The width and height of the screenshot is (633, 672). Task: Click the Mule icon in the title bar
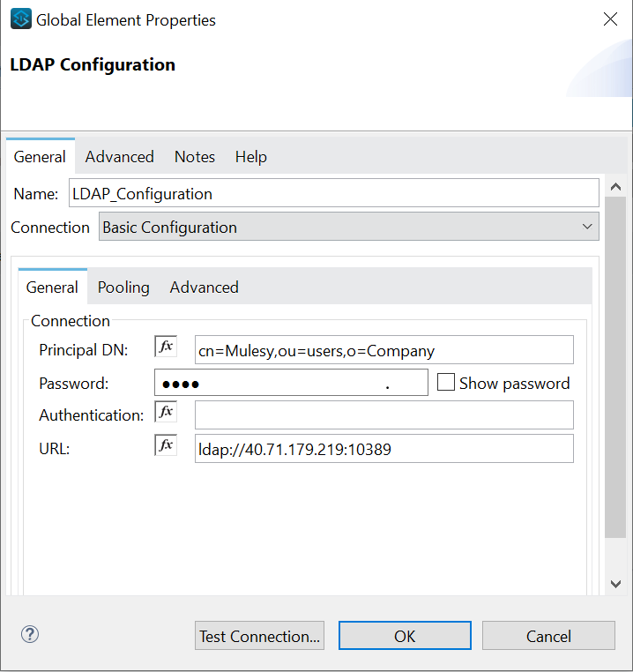(20, 19)
